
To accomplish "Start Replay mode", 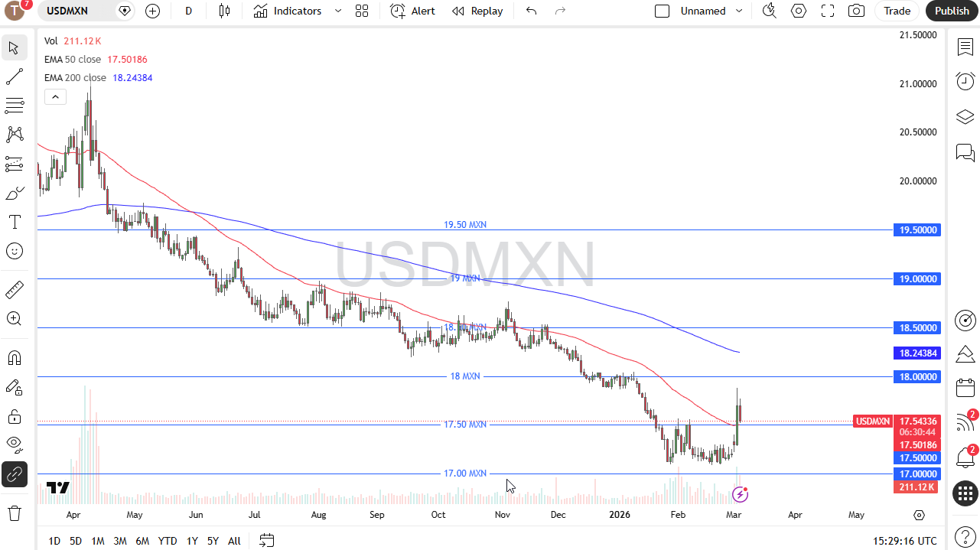I will click(x=477, y=11).
